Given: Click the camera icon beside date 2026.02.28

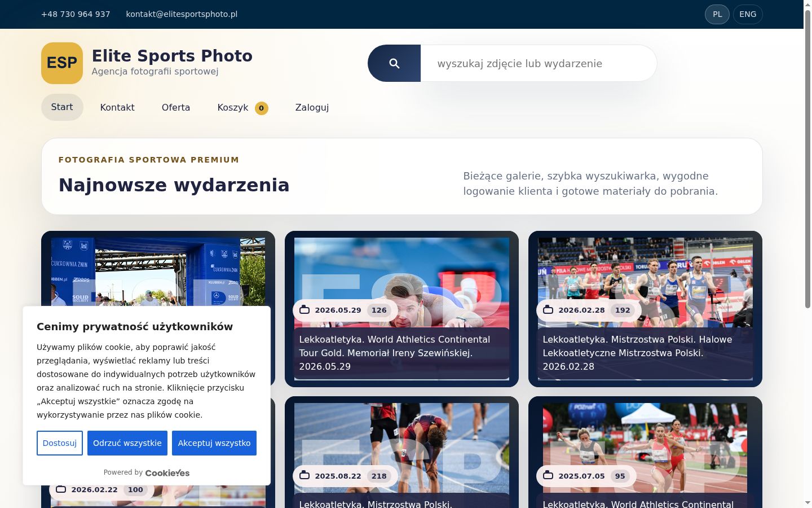Looking at the screenshot, I should 548,310.
